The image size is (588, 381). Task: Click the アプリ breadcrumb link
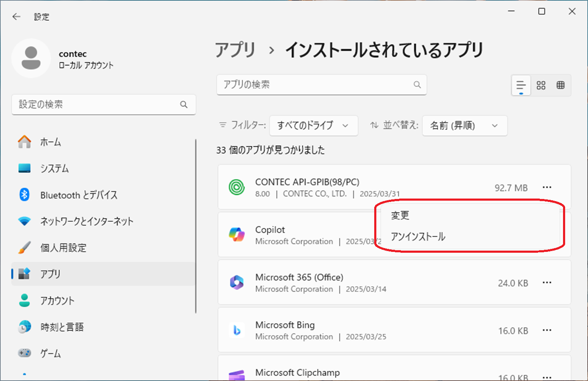coord(235,50)
